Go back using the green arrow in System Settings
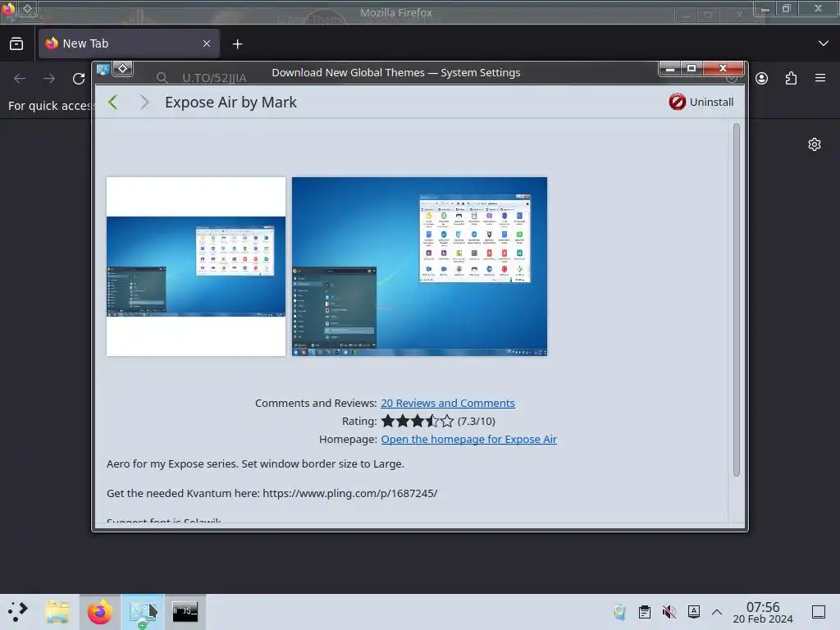This screenshot has width=840, height=630. tap(112, 102)
